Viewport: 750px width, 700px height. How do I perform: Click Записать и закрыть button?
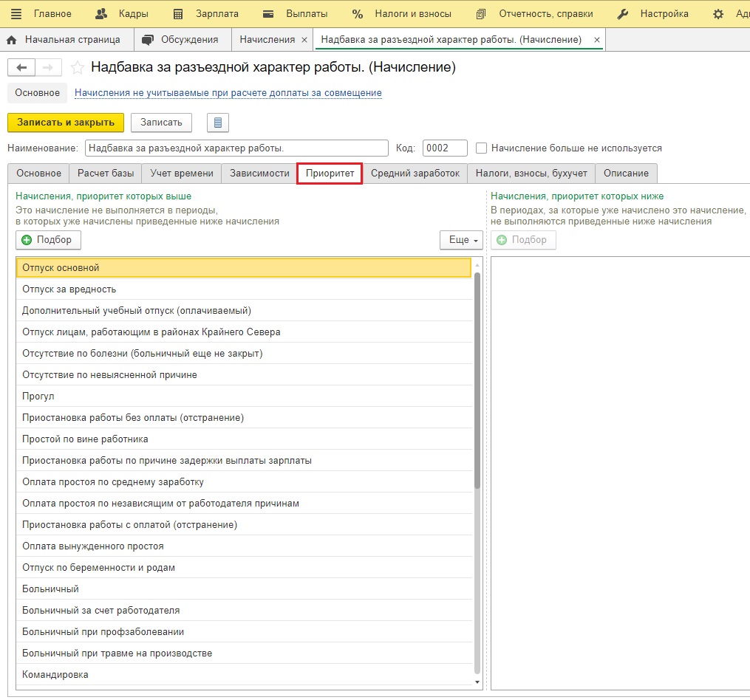66,123
